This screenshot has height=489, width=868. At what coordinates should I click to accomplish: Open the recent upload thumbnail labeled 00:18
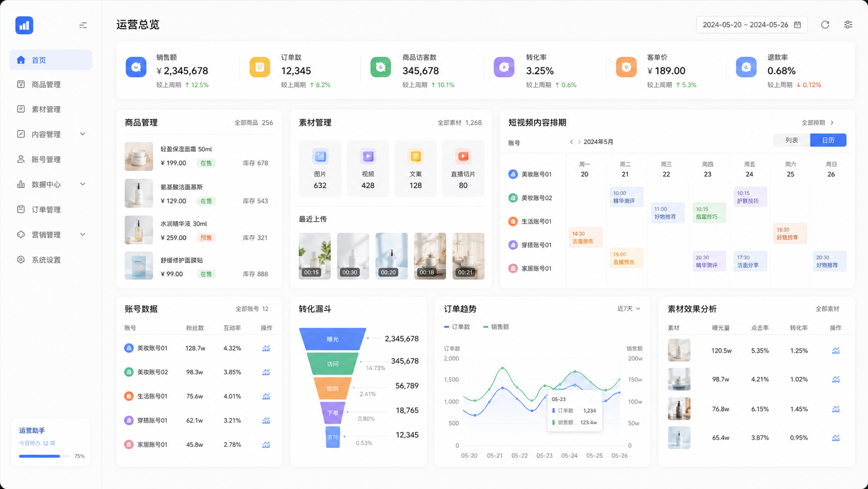point(430,256)
